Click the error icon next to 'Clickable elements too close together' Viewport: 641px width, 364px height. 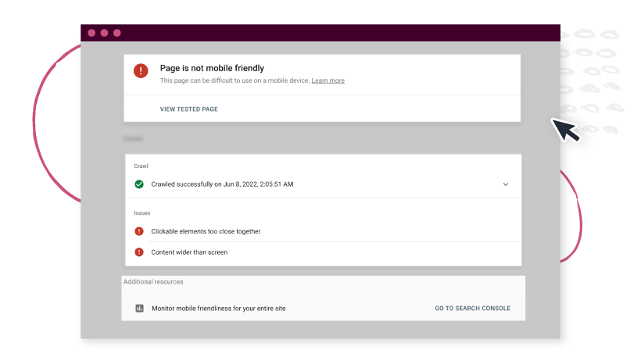click(x=139, y=231)
